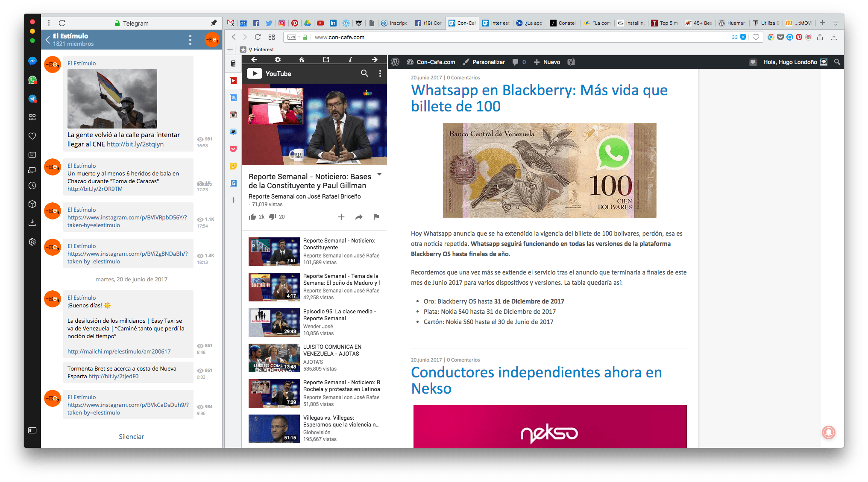Open Instagram panel from the sidebar
868x482 pixels.
click(233, 115)
